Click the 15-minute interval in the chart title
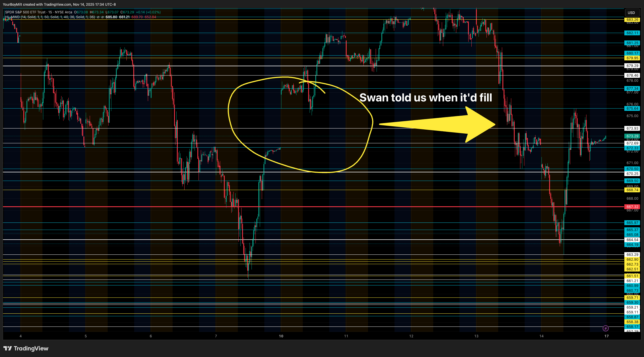 (x=50, y=12)
